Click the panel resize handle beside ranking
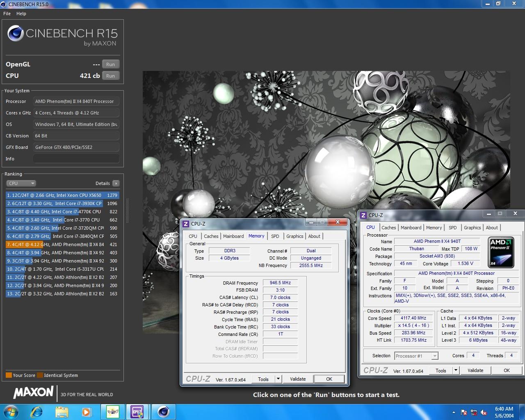 [127, 211]
